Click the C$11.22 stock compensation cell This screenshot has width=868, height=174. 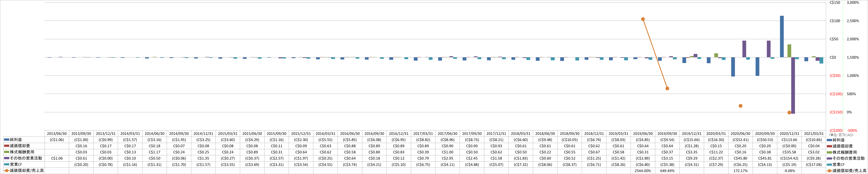(716, 152)
